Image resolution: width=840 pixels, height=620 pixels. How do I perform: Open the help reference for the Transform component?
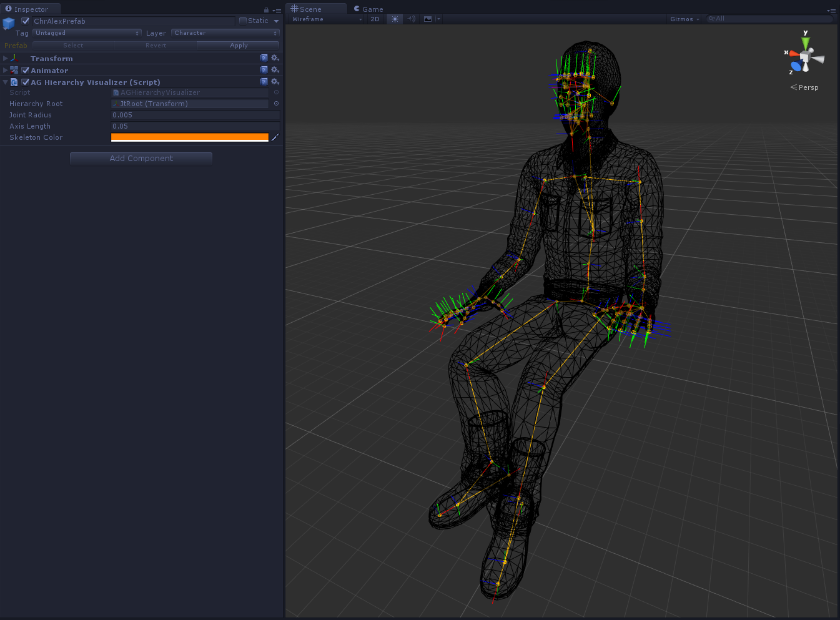click(264, 57)
